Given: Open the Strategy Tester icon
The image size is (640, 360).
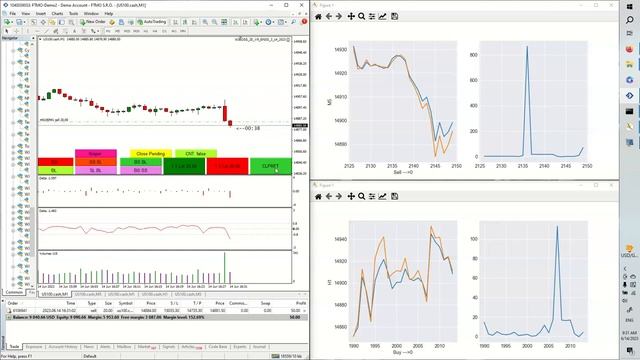Looking at the screenshot, I should click(71, 22).
